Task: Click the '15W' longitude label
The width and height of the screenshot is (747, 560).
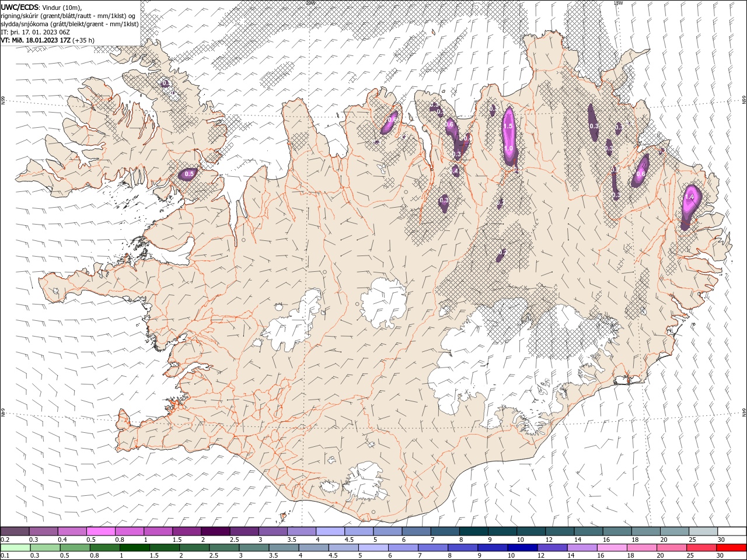Action: [x=617, y=2]
